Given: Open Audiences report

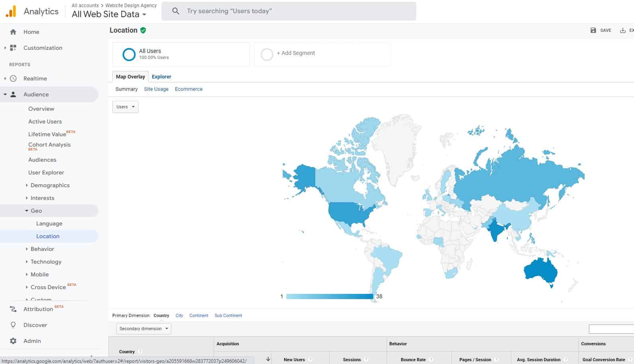Looking at the screenshot, I should [42, 160].
